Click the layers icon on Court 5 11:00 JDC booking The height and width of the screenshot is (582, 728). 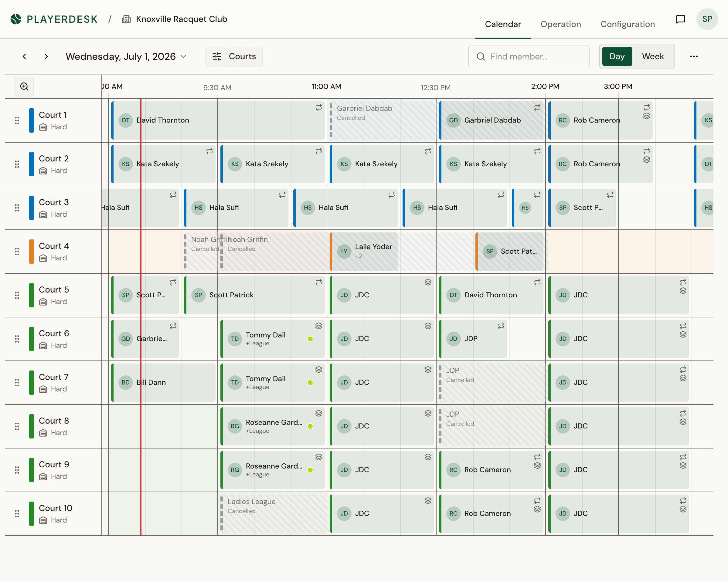[x=428, y=282]
